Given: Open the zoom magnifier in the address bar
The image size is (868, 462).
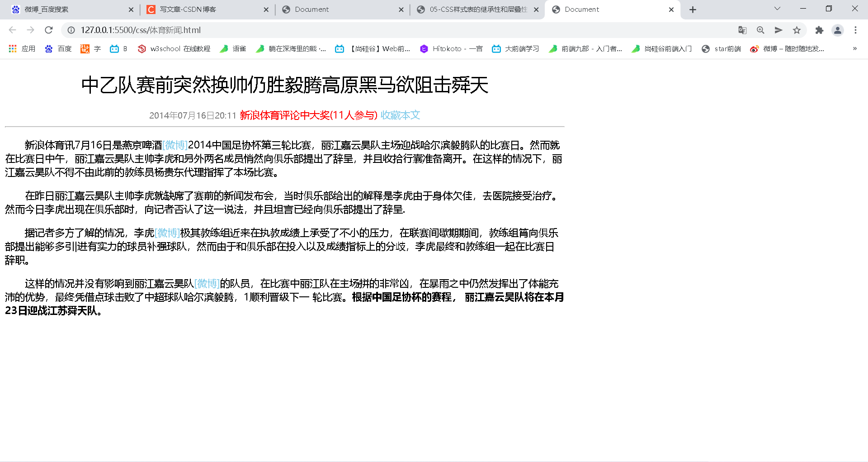Looking at the screenshot, I should point(760,30).
